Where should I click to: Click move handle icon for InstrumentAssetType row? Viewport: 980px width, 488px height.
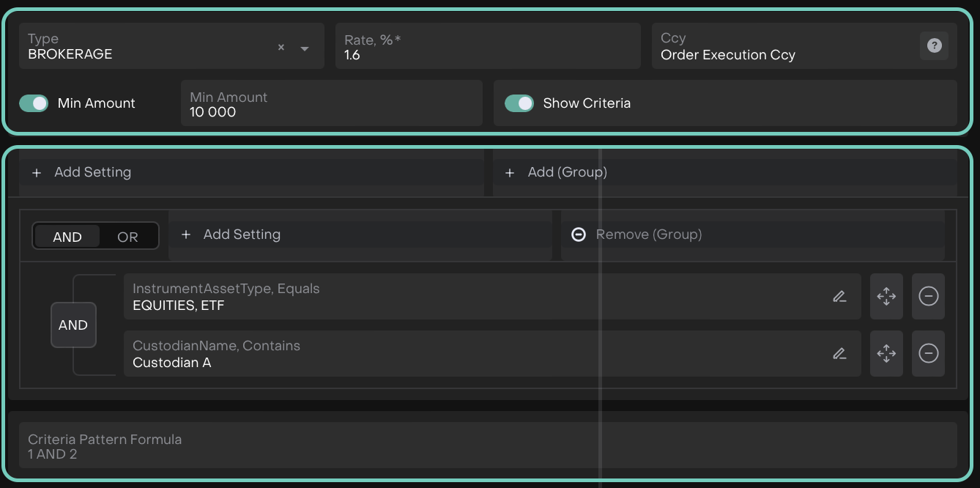pos(886,297)
